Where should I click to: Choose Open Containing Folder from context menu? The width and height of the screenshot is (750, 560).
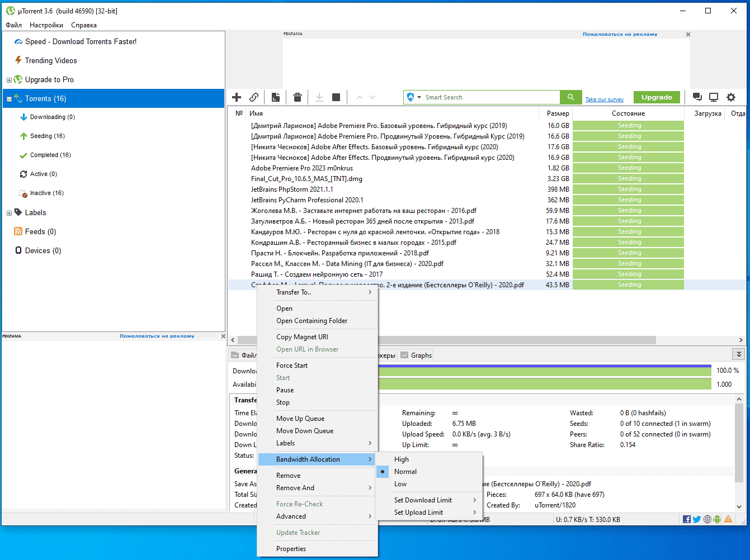pos(318,321)
